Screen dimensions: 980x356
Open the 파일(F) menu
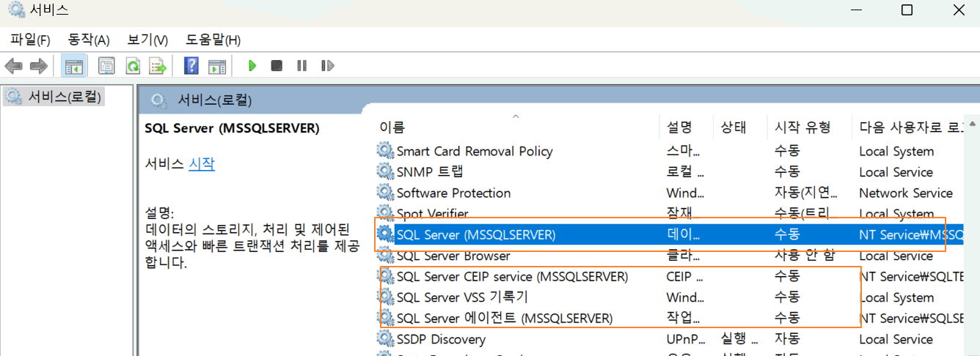30,40
